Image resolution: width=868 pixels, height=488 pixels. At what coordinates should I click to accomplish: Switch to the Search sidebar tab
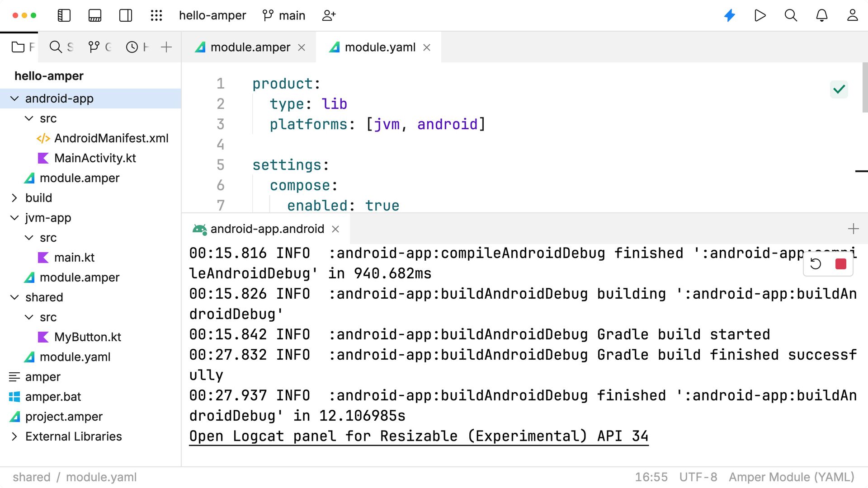point(61,47)
